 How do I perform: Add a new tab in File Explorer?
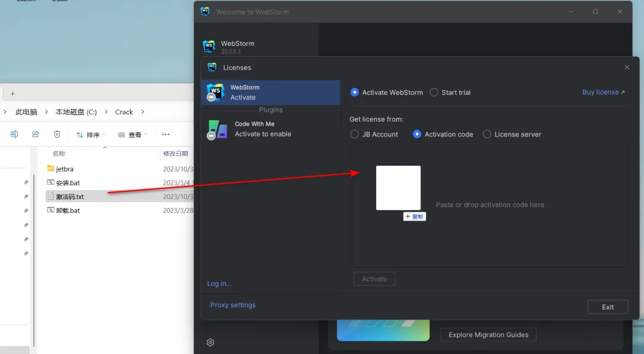(x=13, y=94)
